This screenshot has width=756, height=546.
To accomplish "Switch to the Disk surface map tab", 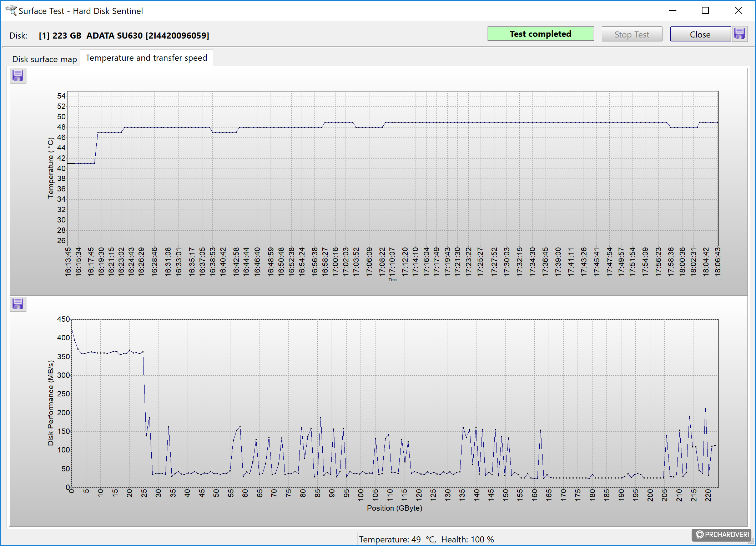I will (x=45, y=59).
